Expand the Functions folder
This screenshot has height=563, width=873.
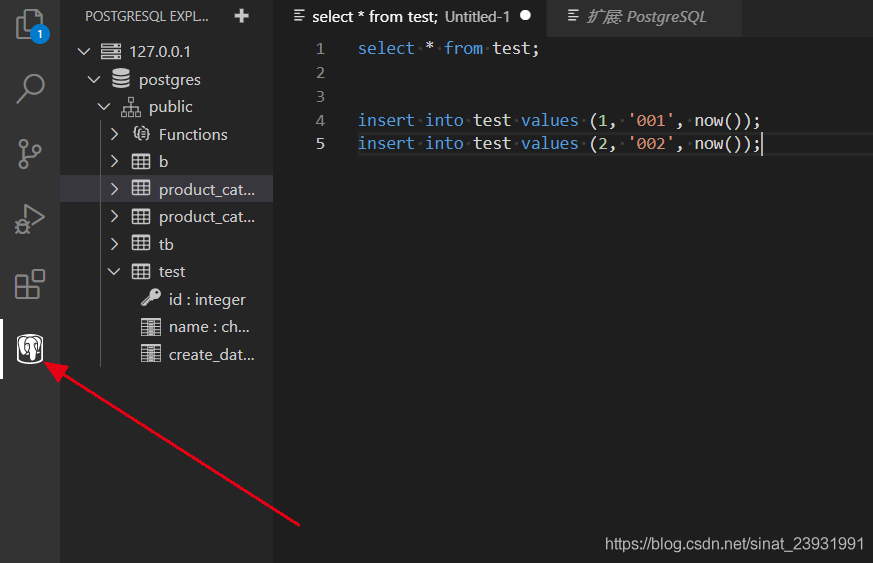114,134
